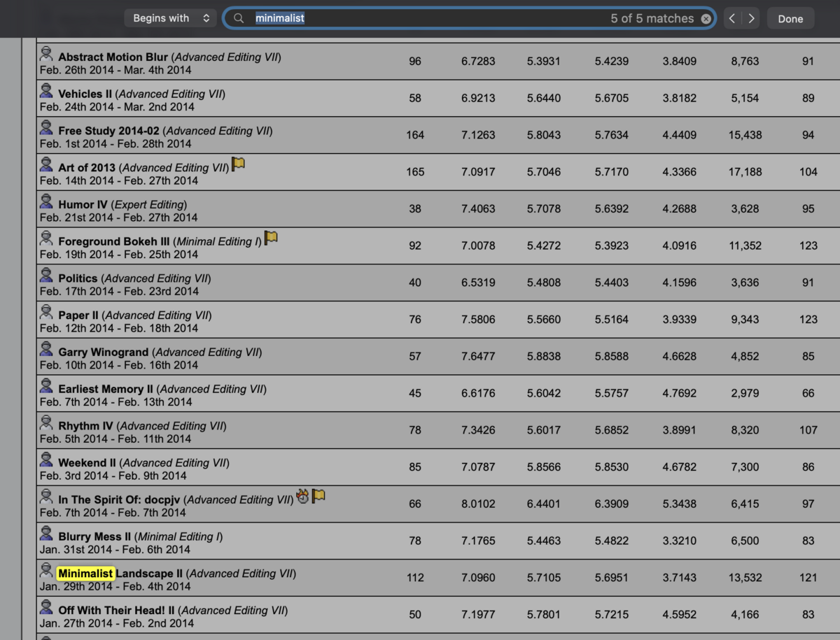Click the 5.8566 value in Weekend II row

[x=544, y=467]
